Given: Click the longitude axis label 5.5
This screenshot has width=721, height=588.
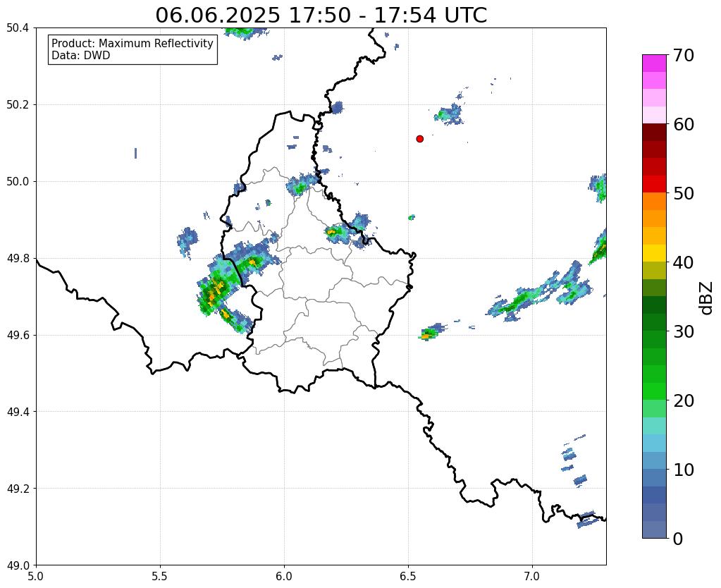Looking at the screenshot, I should (x=160, y=576).
